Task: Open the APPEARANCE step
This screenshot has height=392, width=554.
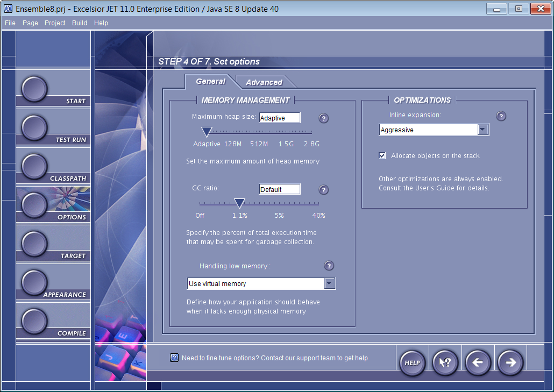Action: point(34,283)
